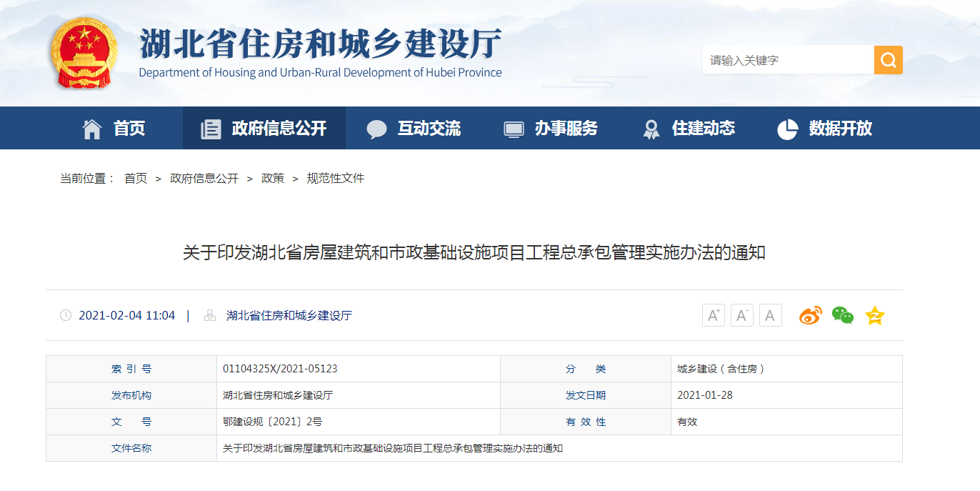Open the 政府信息公开 navigation tab
This screenshot has width=980, height=491.
pyautogui.click(x=264, y=129)
